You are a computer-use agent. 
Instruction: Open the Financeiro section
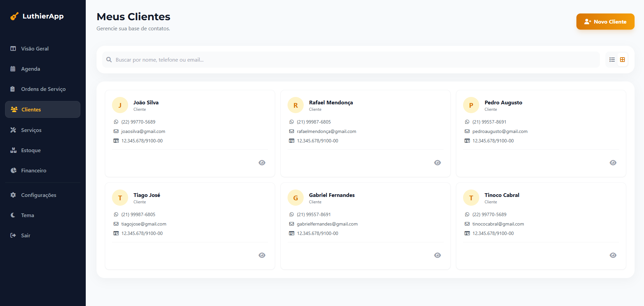click(34, 171)
